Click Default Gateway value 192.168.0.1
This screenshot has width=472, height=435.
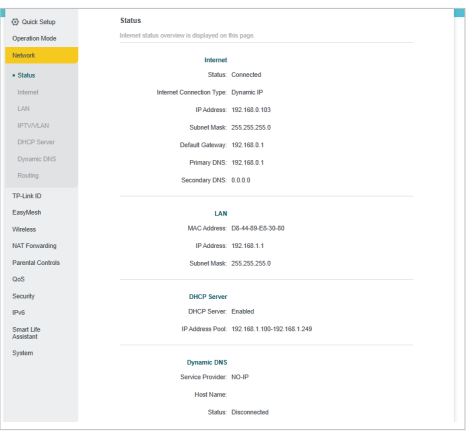click(247, 145)
